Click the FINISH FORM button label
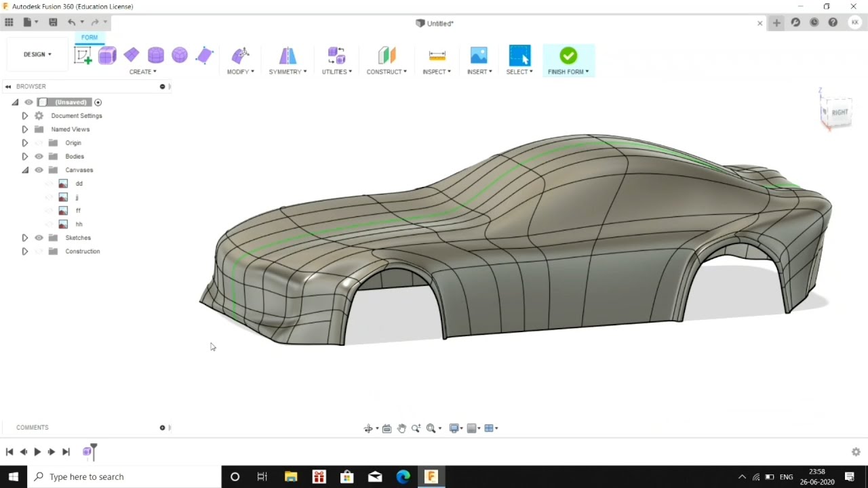 [x=568, y=72]
